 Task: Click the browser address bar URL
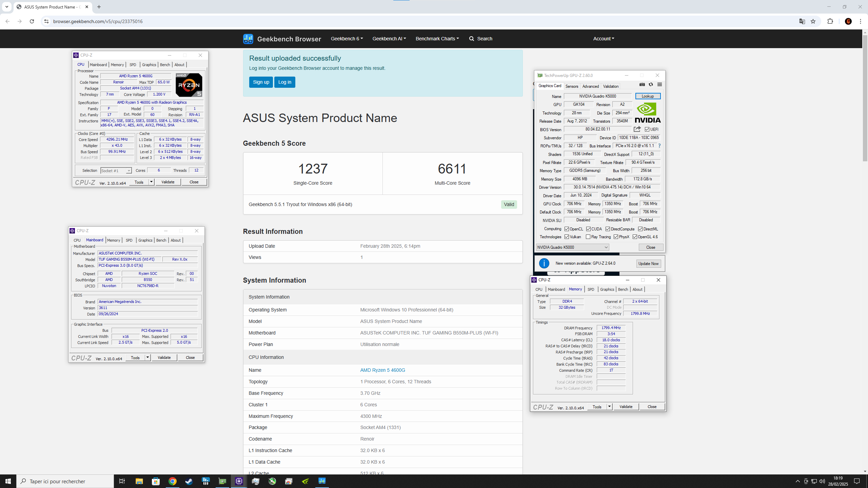pos(98,21)
